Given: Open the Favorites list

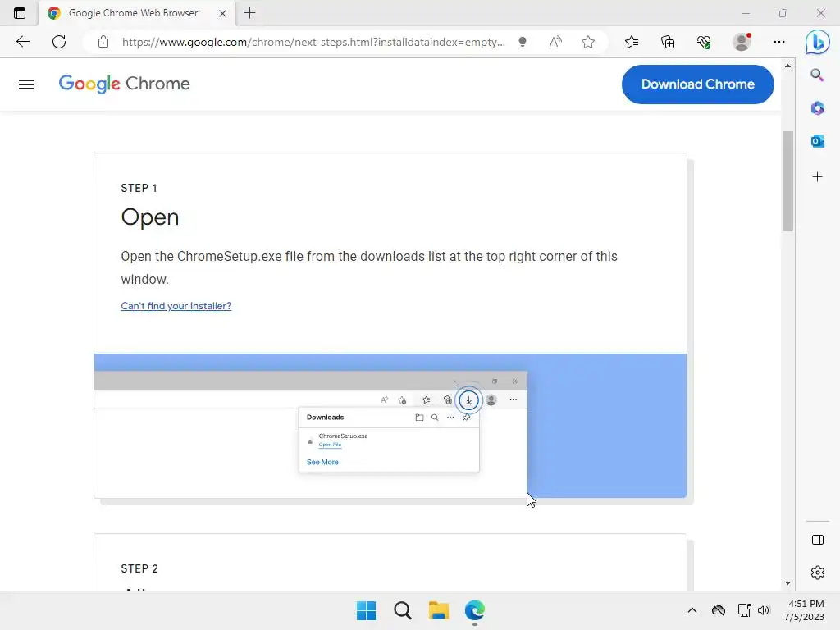Looking at the screenshot, I should coord(632,42).
